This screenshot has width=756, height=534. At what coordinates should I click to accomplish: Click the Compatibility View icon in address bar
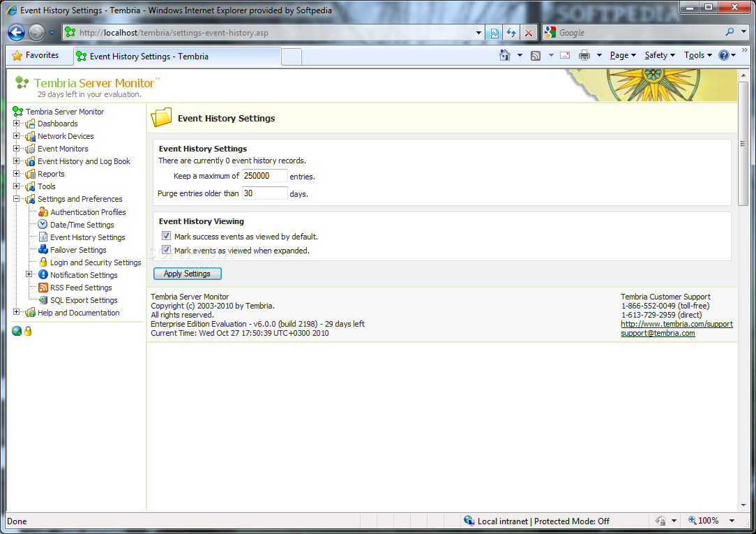point(494,33)
